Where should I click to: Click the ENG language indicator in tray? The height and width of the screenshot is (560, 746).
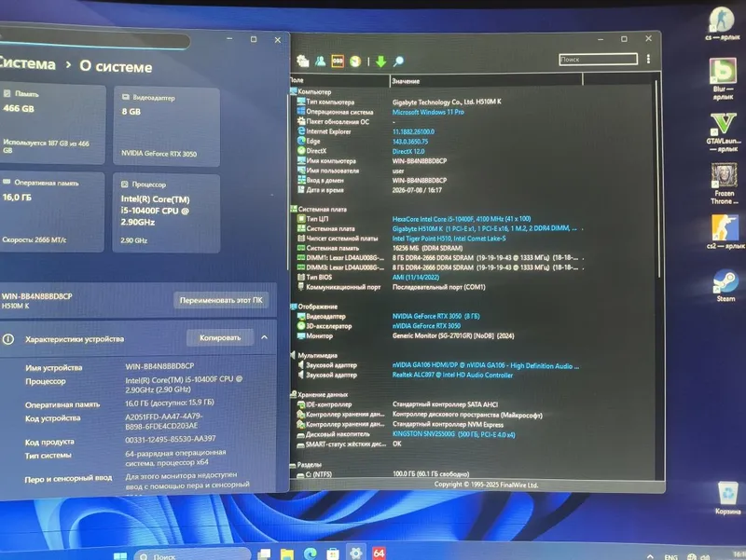point(670,556)
